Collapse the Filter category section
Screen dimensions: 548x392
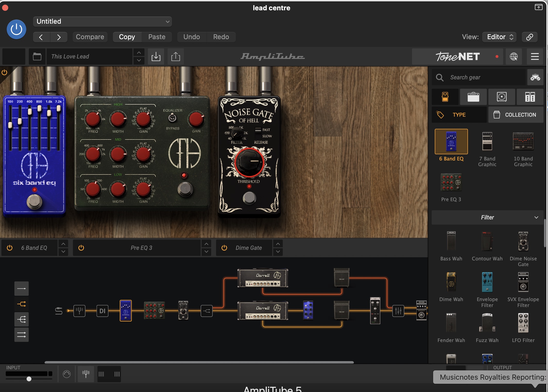coord(487,217)
